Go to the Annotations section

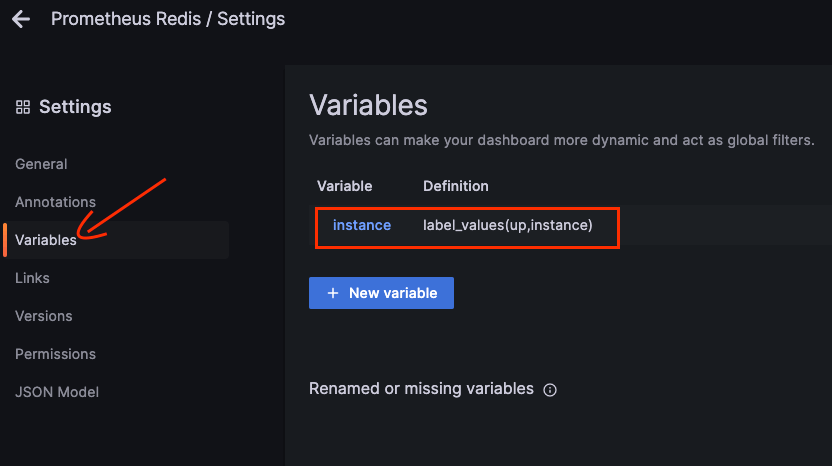pos(55,202)
